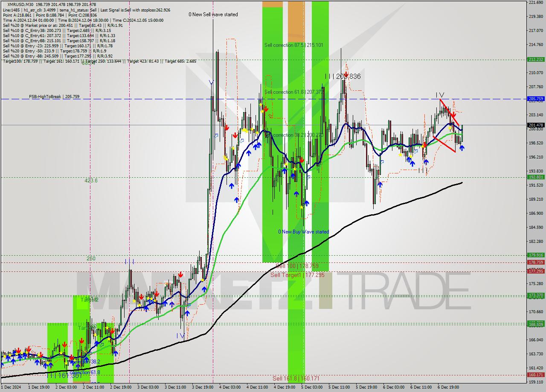The image size is (546, 392).
Task: Click the current price 201.478 tag
Action: 536,125
